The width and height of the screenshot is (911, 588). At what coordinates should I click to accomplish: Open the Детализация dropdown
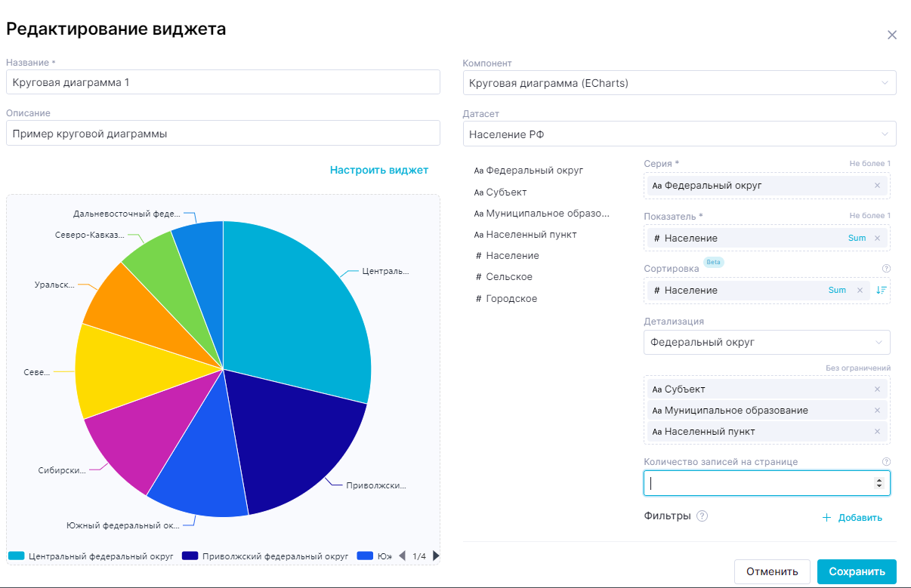[766, 343]
